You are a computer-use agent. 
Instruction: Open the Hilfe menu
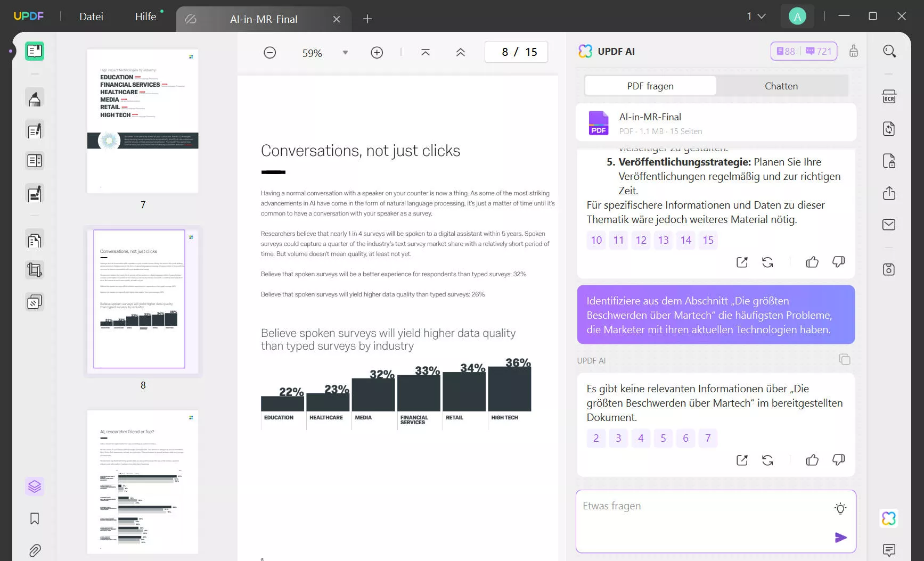(x=146, y=16)
